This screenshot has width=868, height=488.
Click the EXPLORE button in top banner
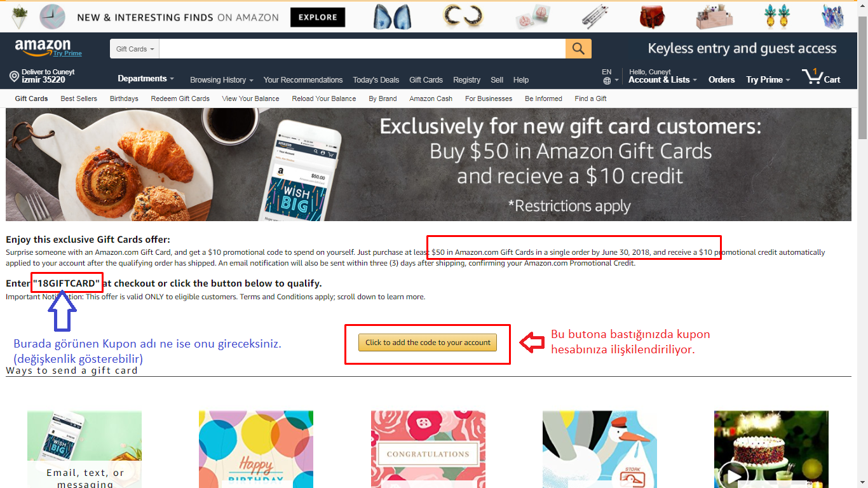[x=318, y=17]
